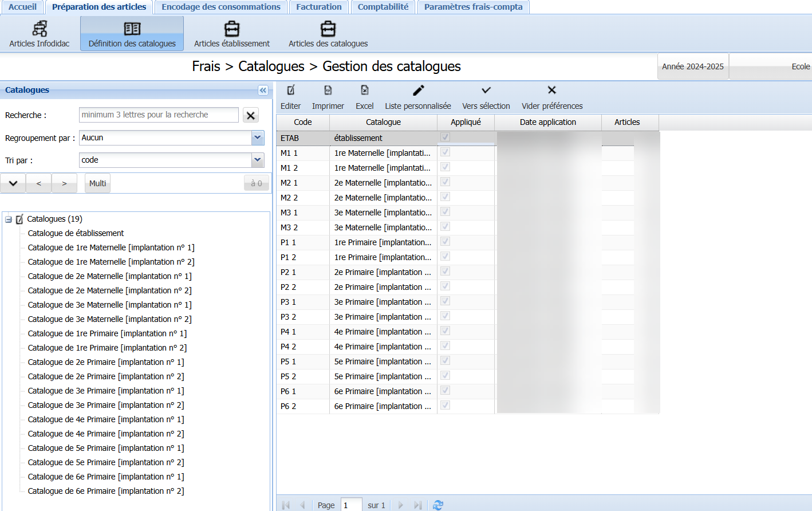Collapse the Catalogues (19) tree node
Viewport: 812px width, 511px height.
9,219
